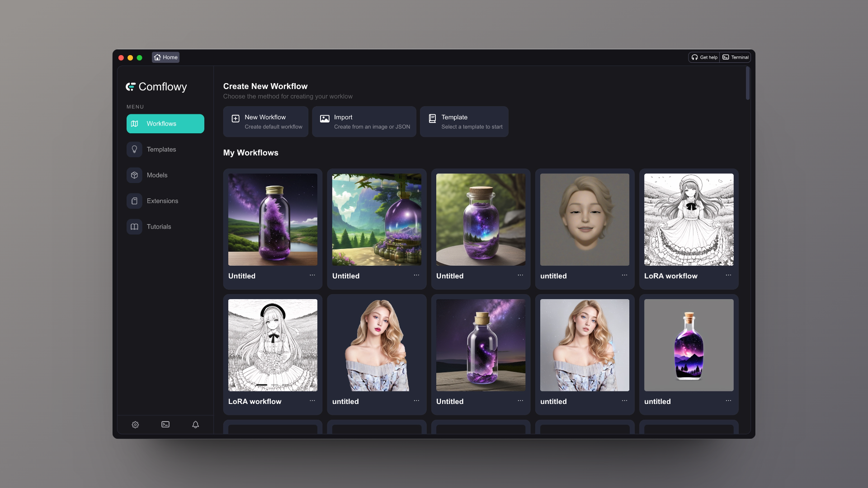This screenshot has width=868, height=488.
Task: Select Workflows in the sidebar menu
Action: [x=165, y=124]
